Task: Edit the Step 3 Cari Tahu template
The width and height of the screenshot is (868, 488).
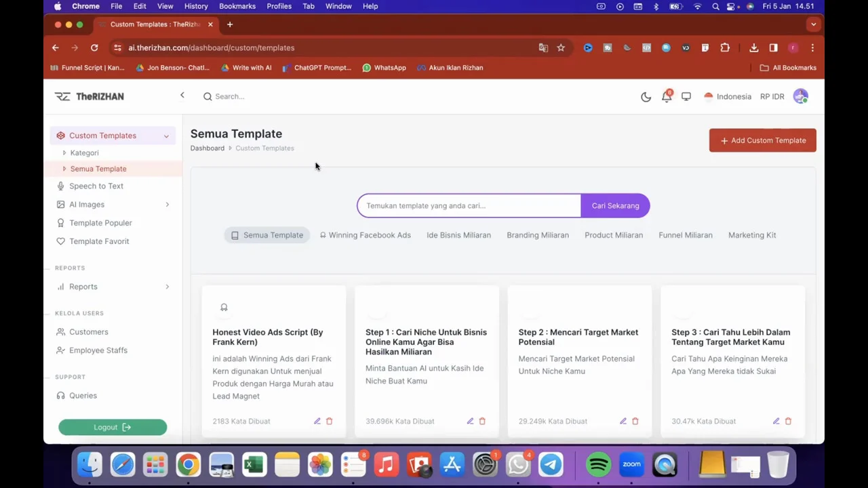Action: pos(776,421)
